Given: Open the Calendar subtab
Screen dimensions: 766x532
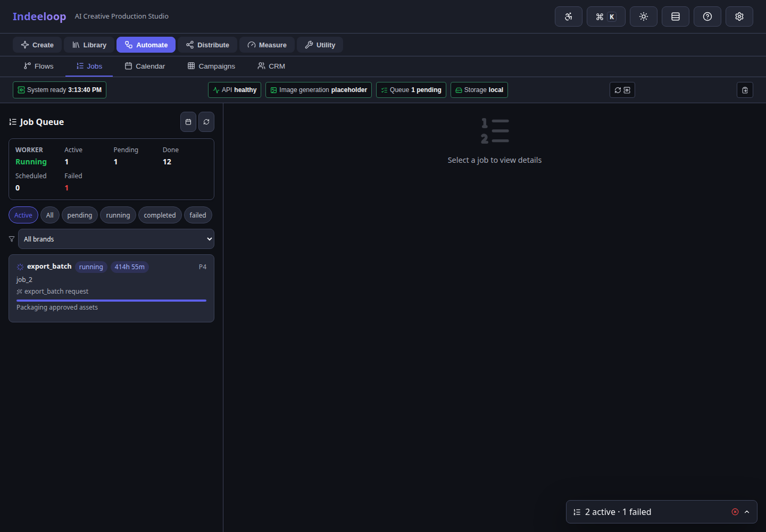Looking at the screenshot, I should click(145, 66).
